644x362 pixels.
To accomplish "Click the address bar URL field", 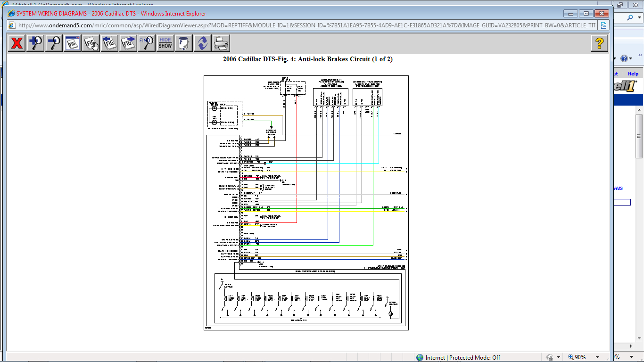I will pos(306,25).
